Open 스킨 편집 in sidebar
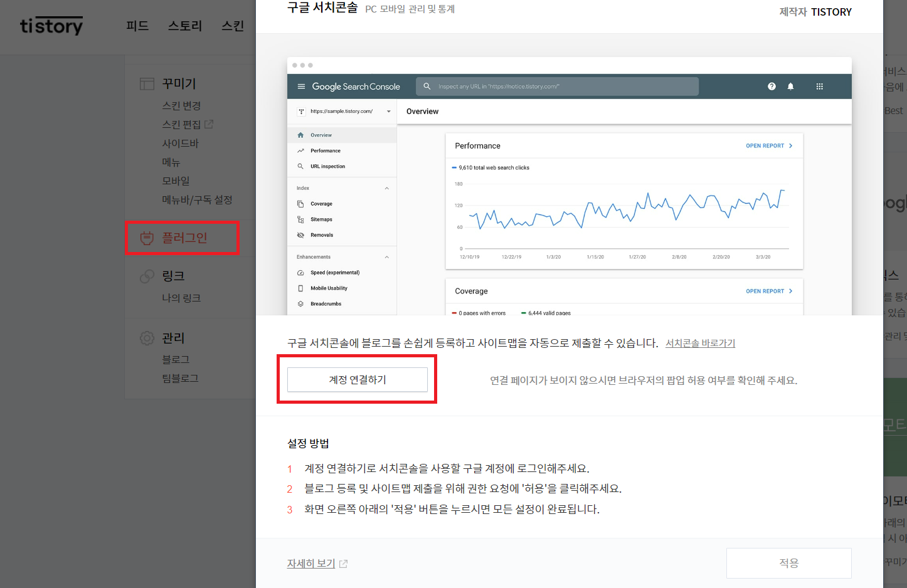Screen dimensions: 907x588 [181, 125]
